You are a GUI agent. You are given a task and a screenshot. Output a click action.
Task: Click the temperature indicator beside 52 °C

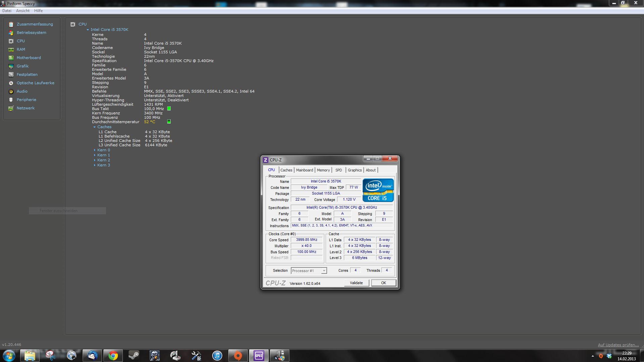(169, 122)
